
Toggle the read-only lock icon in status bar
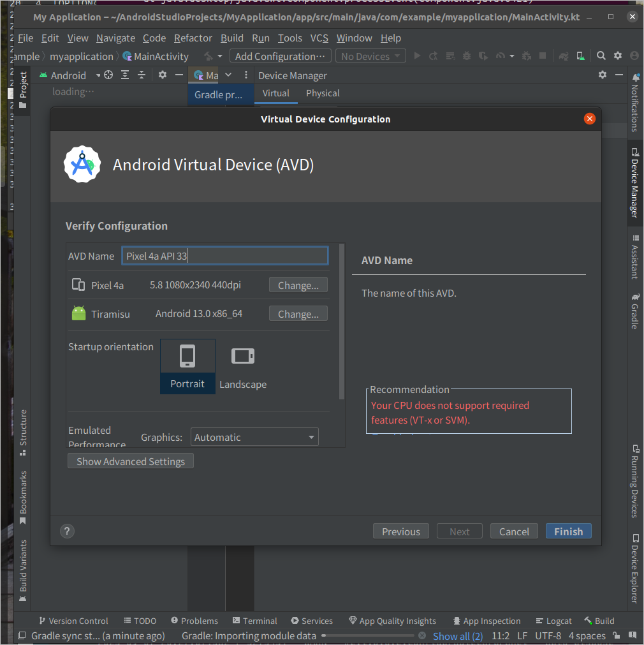(616, 635)
